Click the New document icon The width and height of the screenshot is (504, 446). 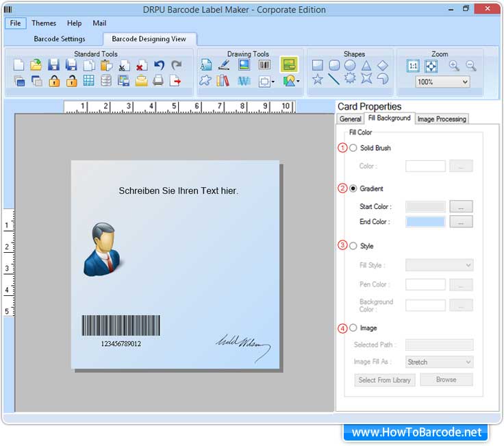point(19,65)
